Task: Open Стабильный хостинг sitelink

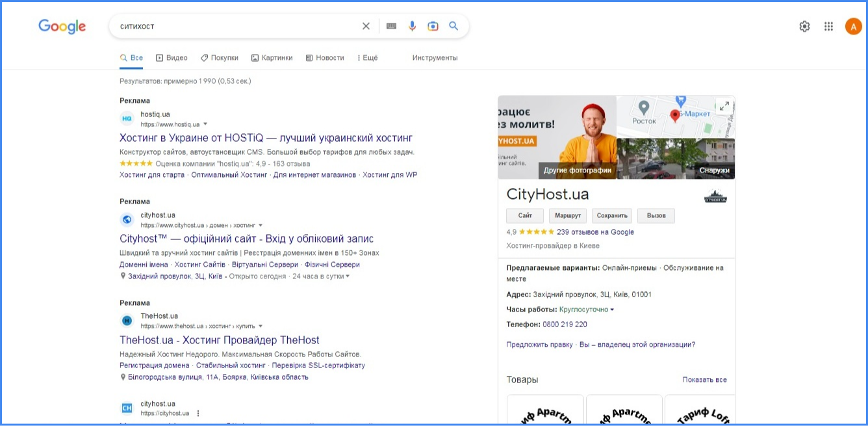Action: pos(231,366)
